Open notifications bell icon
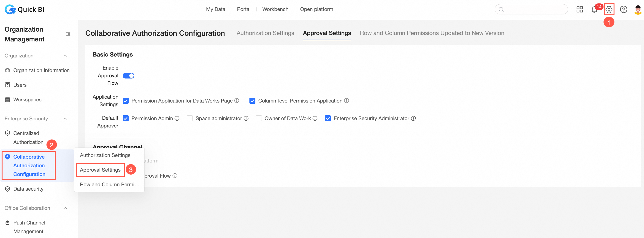644x238 pixels. tap(594, 10)
